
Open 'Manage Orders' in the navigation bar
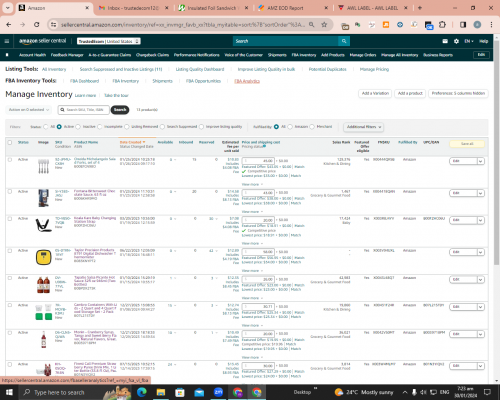coord(363,55)
